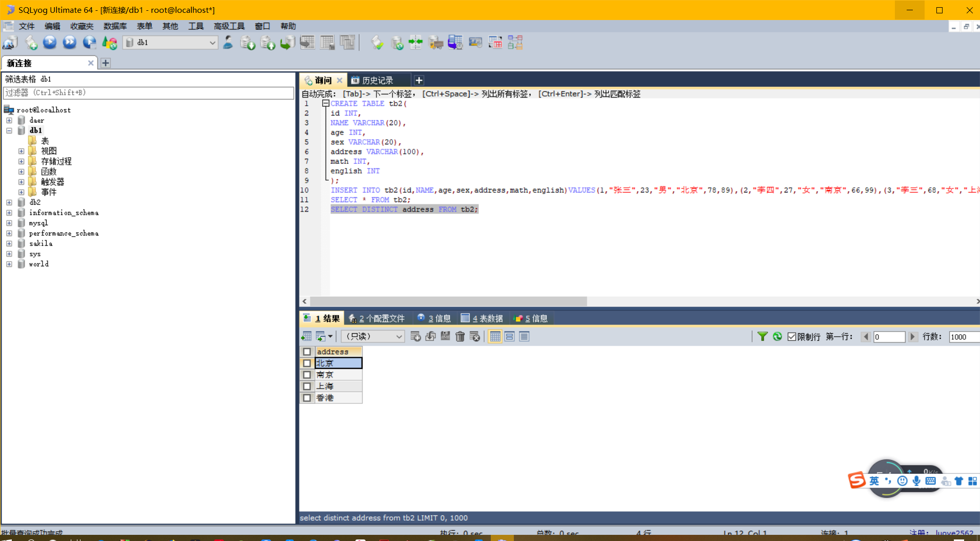Switch to the 历史记录 tab
The width and height of the screenshot is (980, 541).
click(x=377, y=81)
